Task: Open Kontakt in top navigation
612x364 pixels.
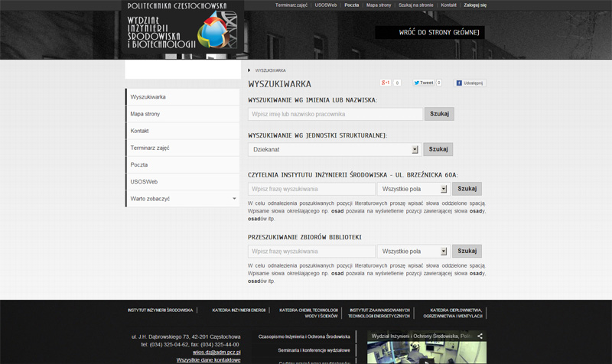Action: click(448, 5)
